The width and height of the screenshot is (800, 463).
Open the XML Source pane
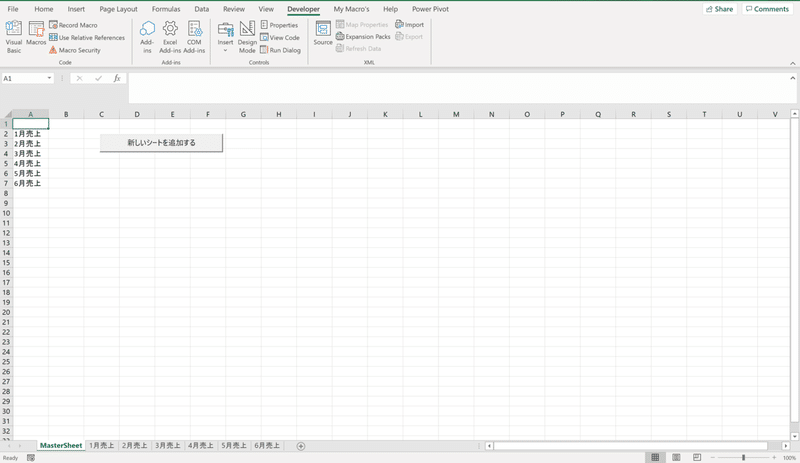(x=323, y=34)
